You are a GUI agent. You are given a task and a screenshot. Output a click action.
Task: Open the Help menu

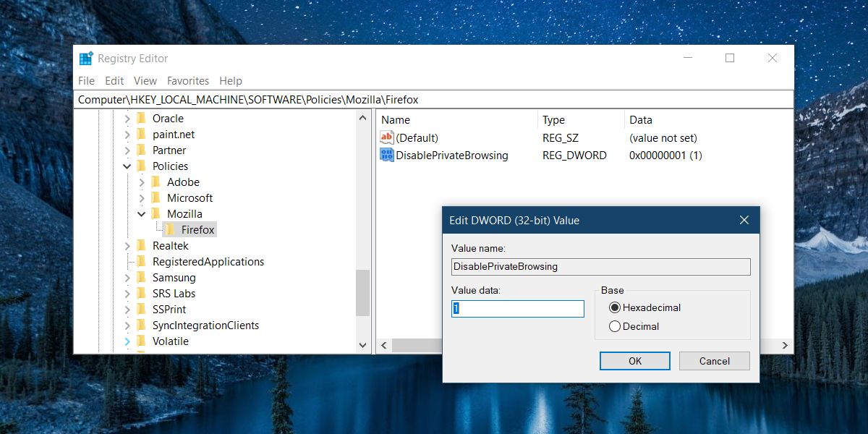point(231,81)
